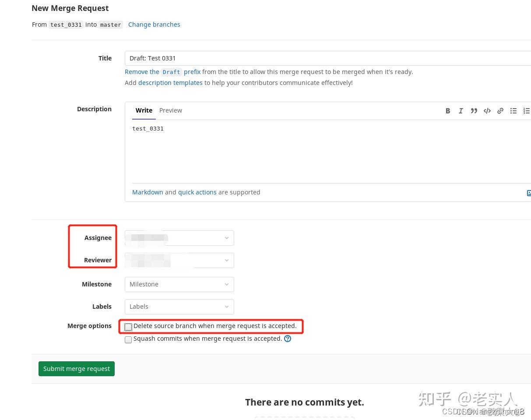Switch to the Preview tab
Viewport: 531px width, 420px height.
170,110
